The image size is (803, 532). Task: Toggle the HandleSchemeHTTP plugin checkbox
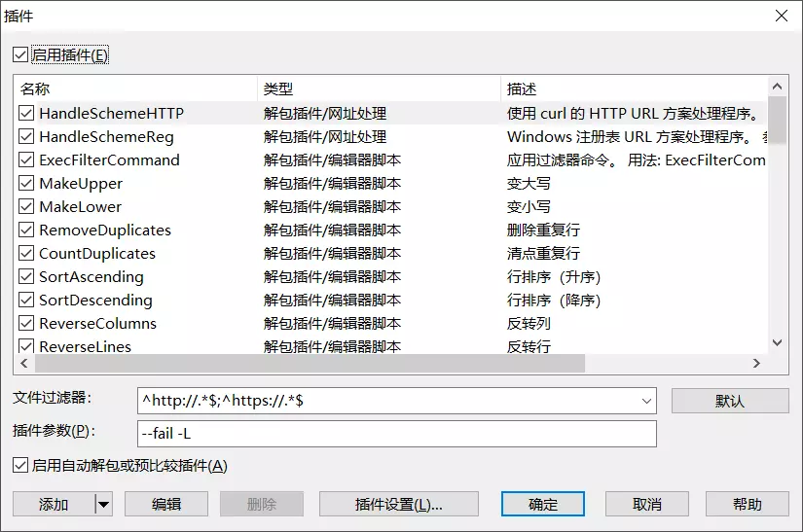click(26, 114)
